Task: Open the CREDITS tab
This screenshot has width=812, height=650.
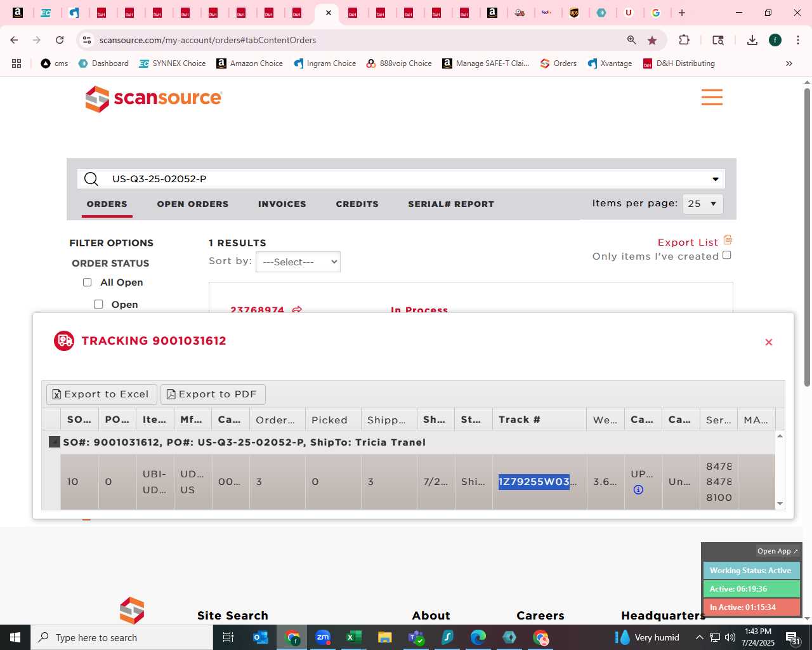Action: pyautogui.click(x=357, y=204)
